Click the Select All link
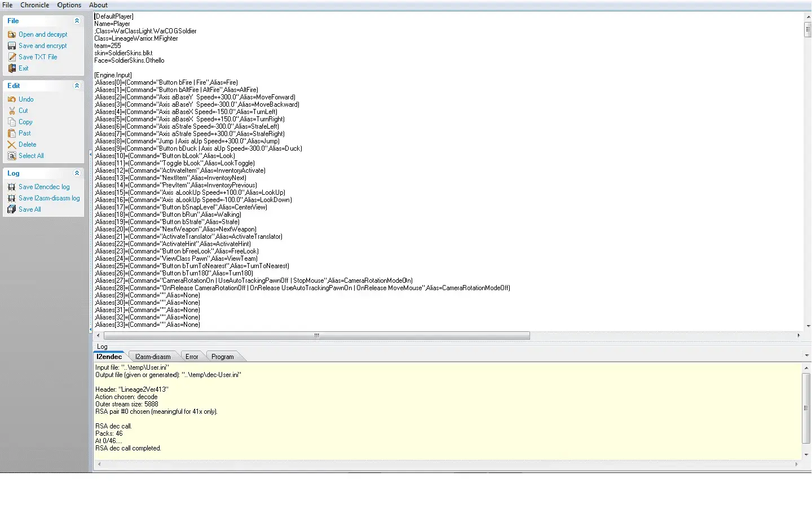The height and width of the screenshot is (508, 812). (x=31, y=156)
